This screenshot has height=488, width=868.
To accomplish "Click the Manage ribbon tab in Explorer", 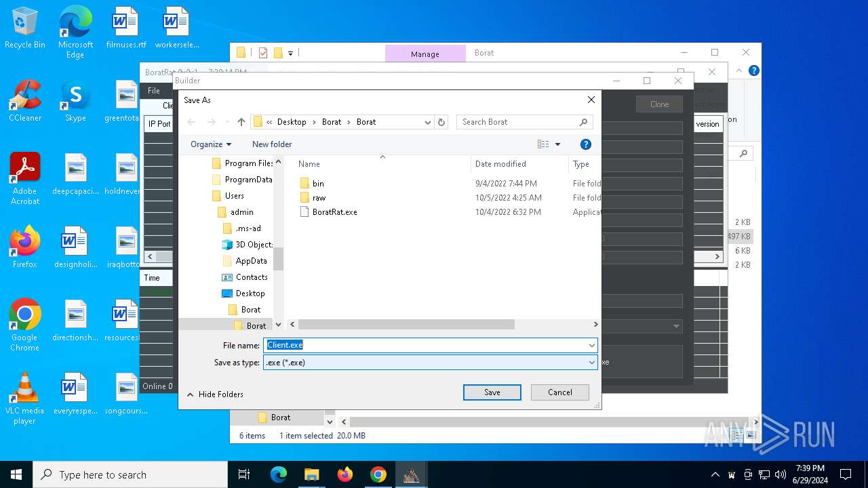I will (x=425, y=54).
